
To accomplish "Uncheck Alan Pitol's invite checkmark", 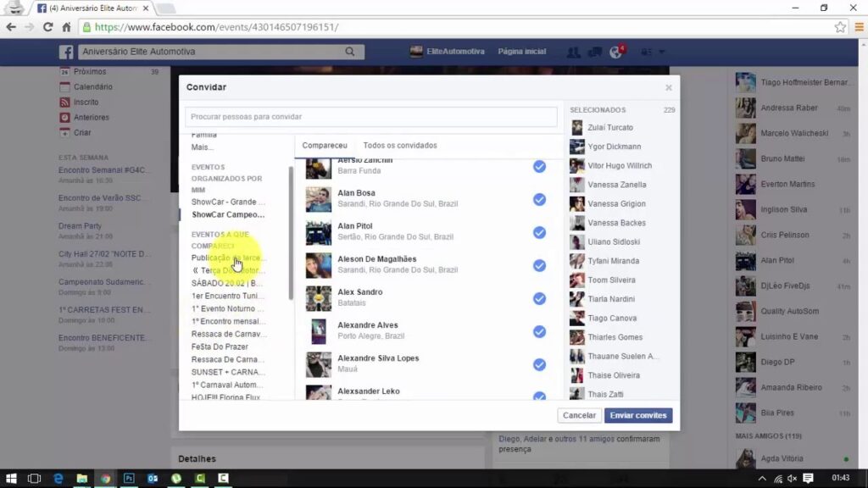I will coord(539,232).
